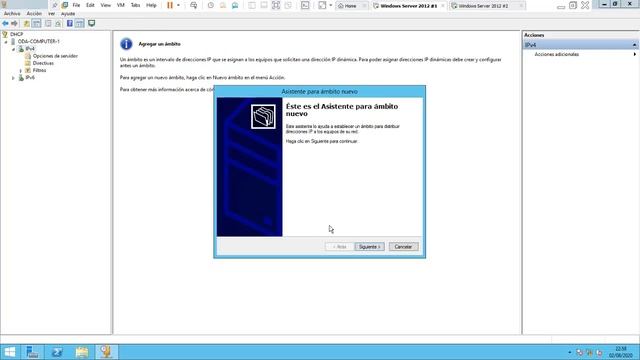640x360 pixels.
Task: Open the Acción menu
Action: (34, 13)
